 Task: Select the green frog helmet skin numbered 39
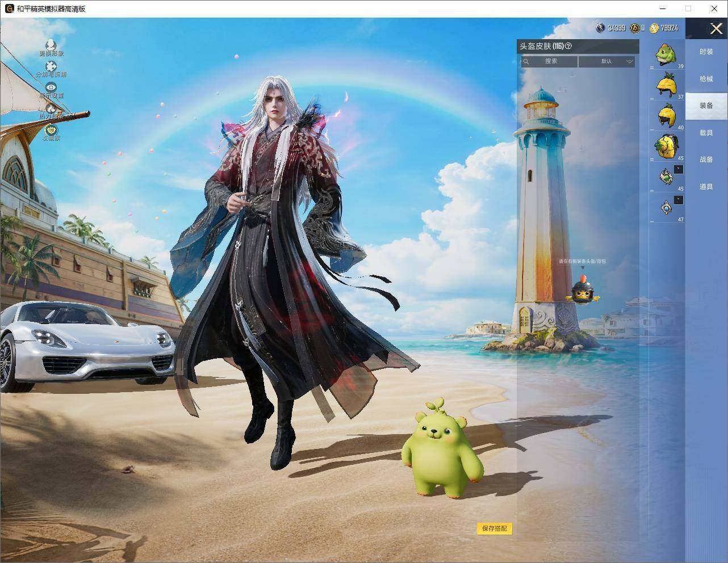667,54
